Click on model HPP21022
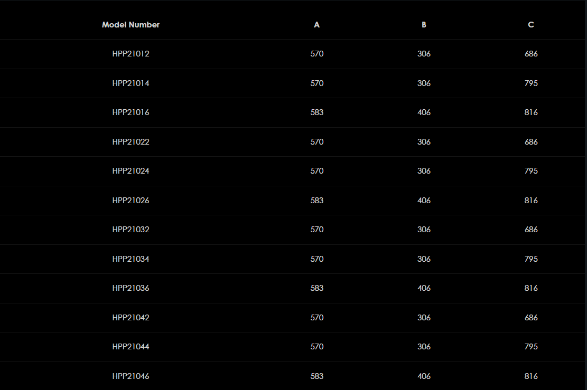Screen dimensions: 588x390 coord(130,142)
